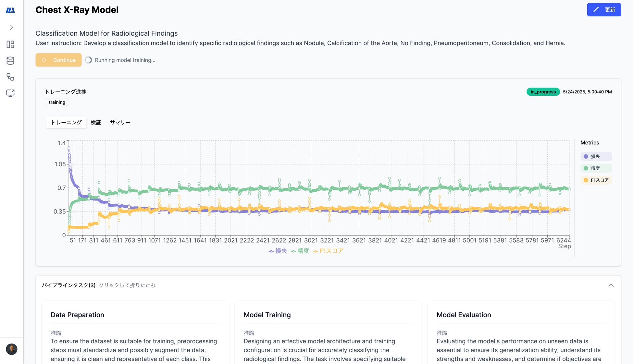This screenshot has width=633, height=364.
Task: Toggle the 精度 metric in Metrics panel
Action: (596, 168)
